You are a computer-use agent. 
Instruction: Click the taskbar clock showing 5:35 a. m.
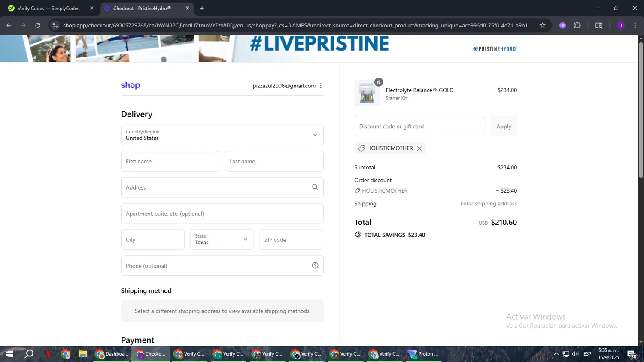pyautogui.click(x=609, y=354)
